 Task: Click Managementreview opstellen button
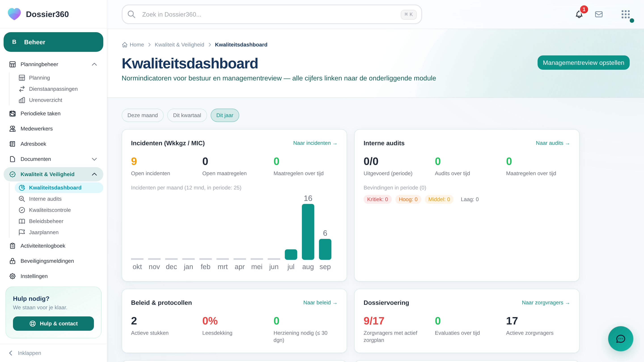[583, 63]
